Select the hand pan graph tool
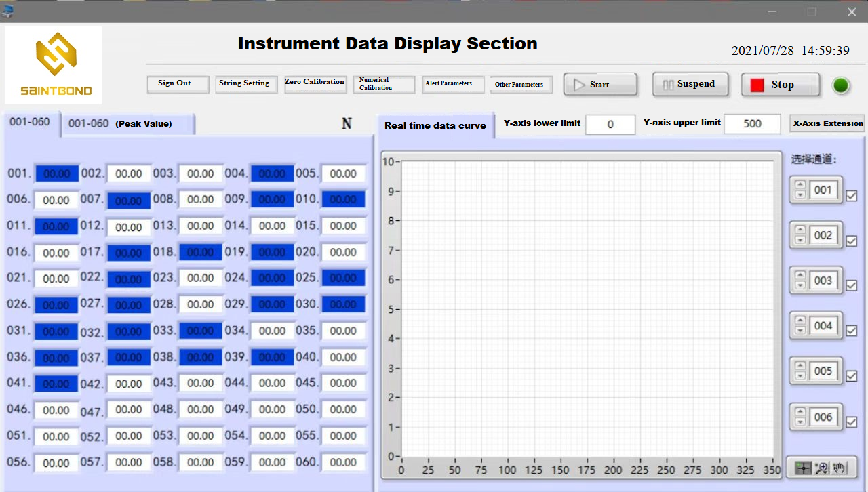Screen dimensions: 868x492 tap(840, 468)
